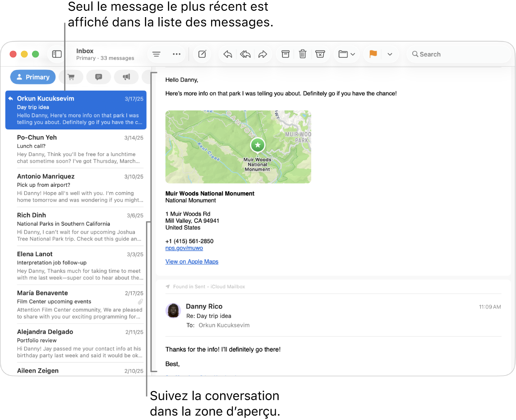Click the Reply icon in the toolbar

click(x=227, y=54)
